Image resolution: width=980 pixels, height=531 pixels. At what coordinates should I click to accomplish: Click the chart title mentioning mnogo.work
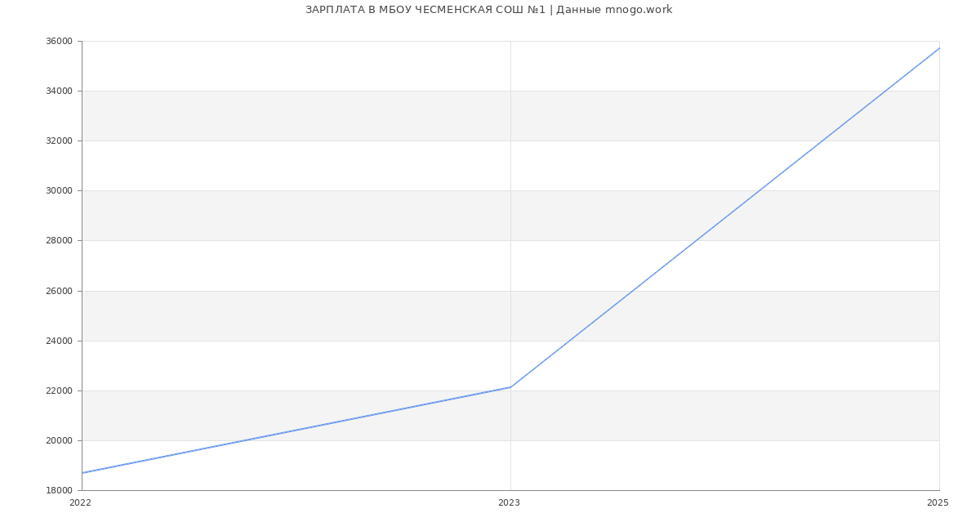[x=488, y=10]
